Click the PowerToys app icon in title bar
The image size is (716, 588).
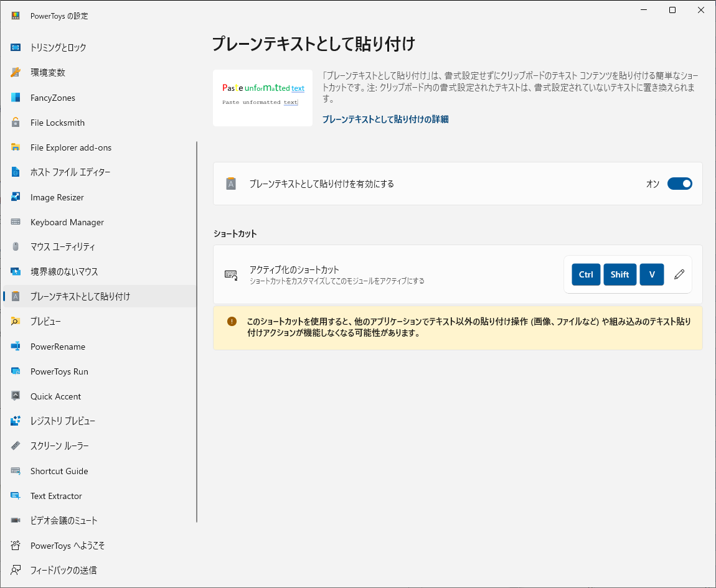[x=16, y=16]
